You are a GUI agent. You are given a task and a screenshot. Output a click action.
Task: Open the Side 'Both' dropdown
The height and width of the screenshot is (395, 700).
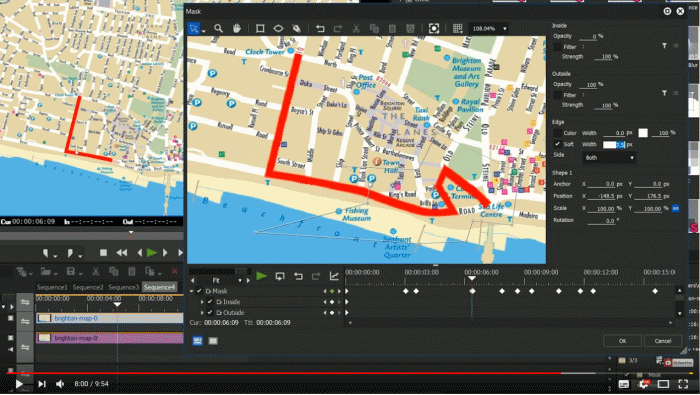[x=609, y=158]
